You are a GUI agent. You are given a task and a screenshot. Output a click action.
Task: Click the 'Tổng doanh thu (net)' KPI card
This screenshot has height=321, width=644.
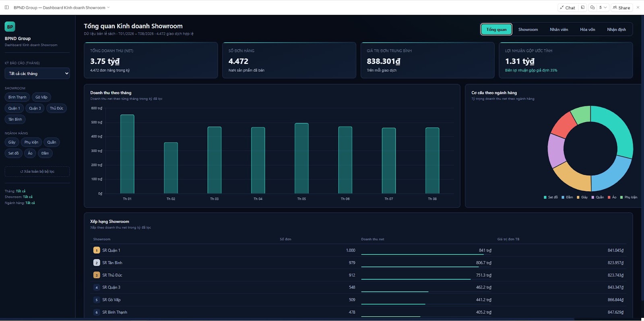(x=151, y=60)
